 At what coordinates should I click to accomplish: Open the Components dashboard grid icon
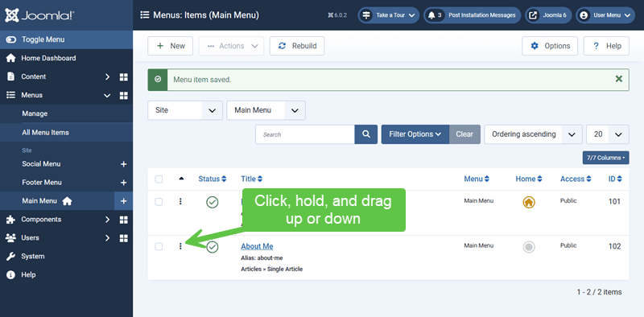124,220
